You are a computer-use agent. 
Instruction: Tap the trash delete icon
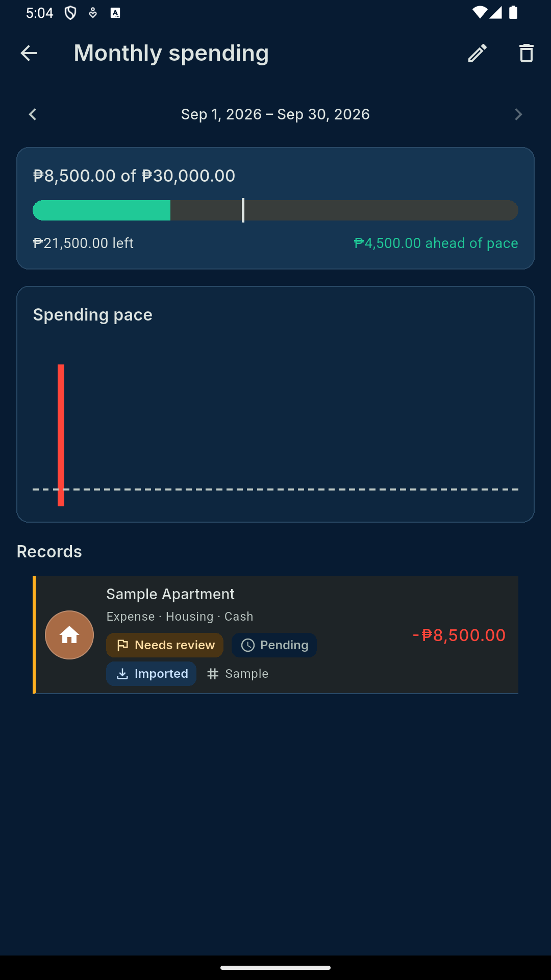click(x=527, y=53)
